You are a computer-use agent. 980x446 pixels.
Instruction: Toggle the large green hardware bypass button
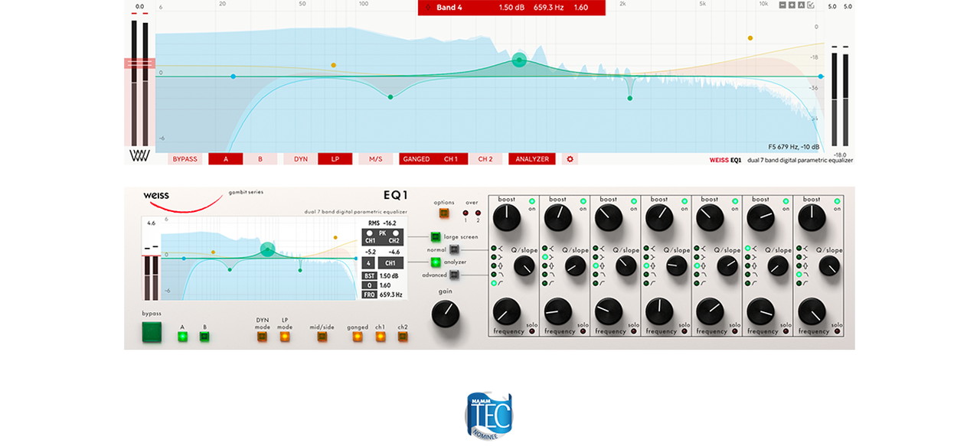click(152, 332)
